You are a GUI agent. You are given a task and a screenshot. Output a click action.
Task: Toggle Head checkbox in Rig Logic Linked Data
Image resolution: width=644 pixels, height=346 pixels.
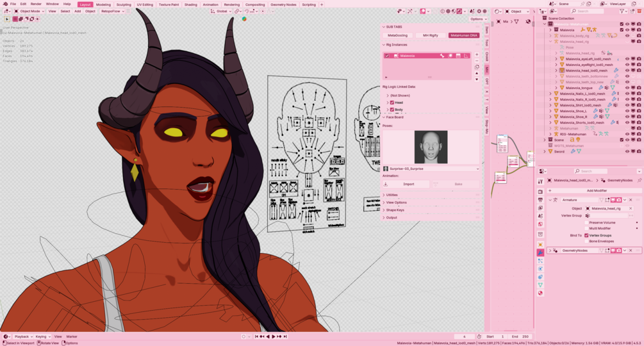tap(392, 103)
